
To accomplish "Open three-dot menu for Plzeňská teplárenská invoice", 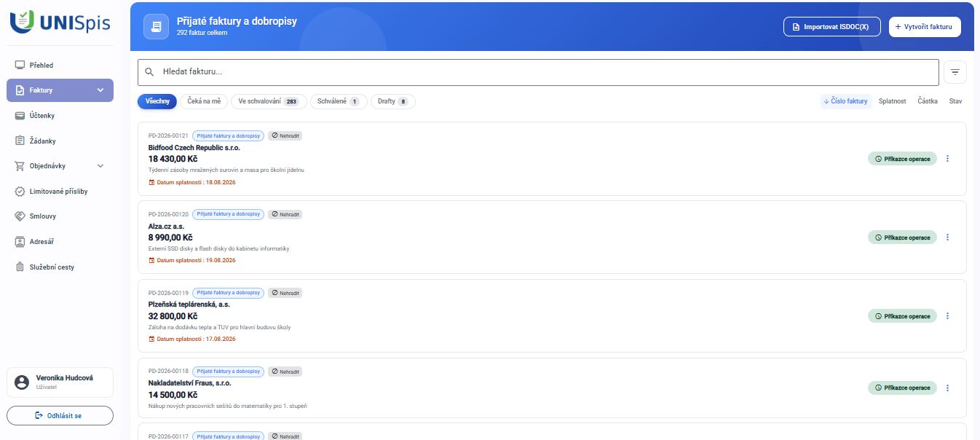I will 947,316.
